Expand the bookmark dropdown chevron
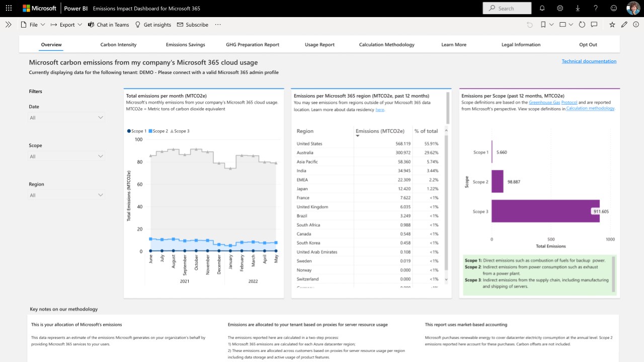Screen dimensions: 644x362 551,25
